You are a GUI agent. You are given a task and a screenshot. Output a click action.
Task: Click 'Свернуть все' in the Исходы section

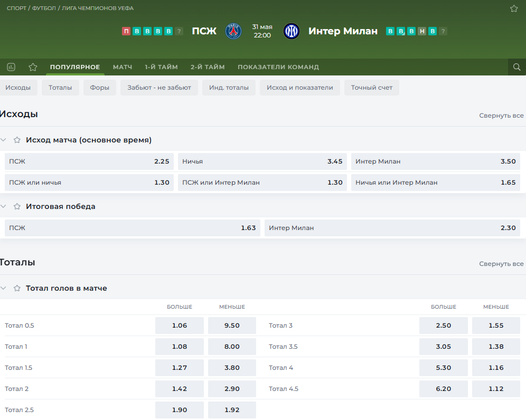(501, 116)
